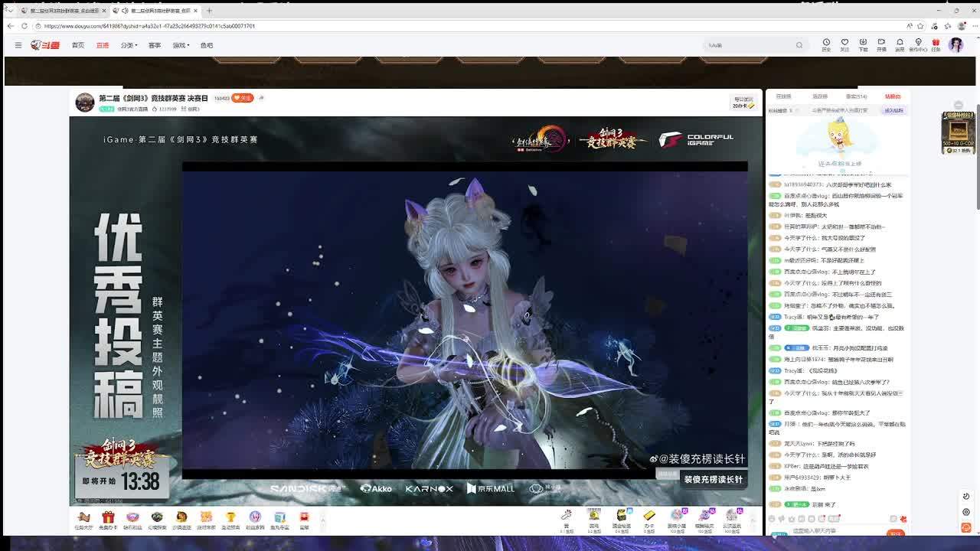The image size is (980, 551).
Task: Open the Akko sponsor logo
Action: point(376,488)
